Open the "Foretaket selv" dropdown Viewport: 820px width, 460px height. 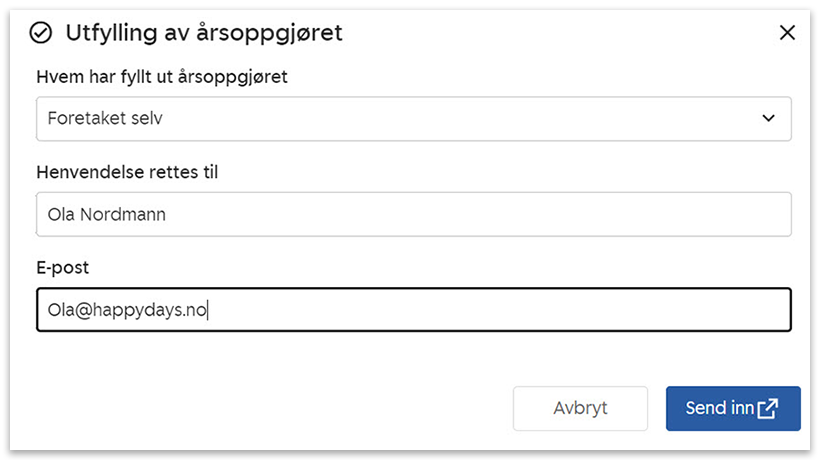413,118
